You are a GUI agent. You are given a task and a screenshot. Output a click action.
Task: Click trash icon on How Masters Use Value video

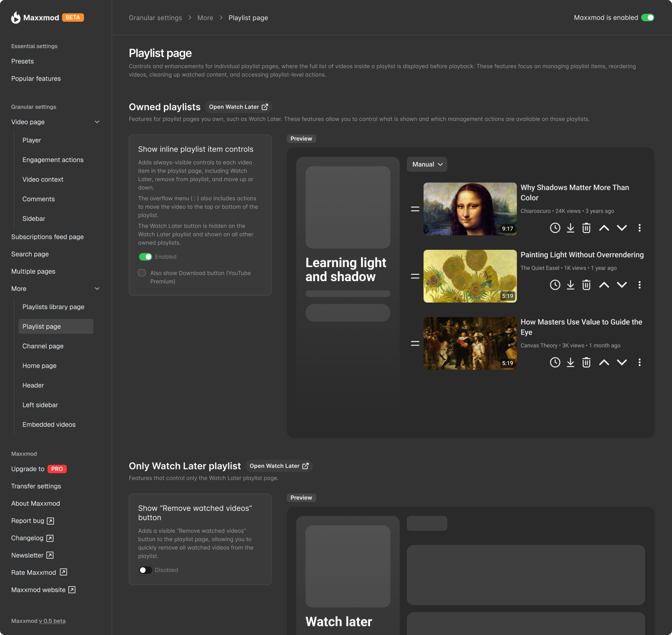586,362
